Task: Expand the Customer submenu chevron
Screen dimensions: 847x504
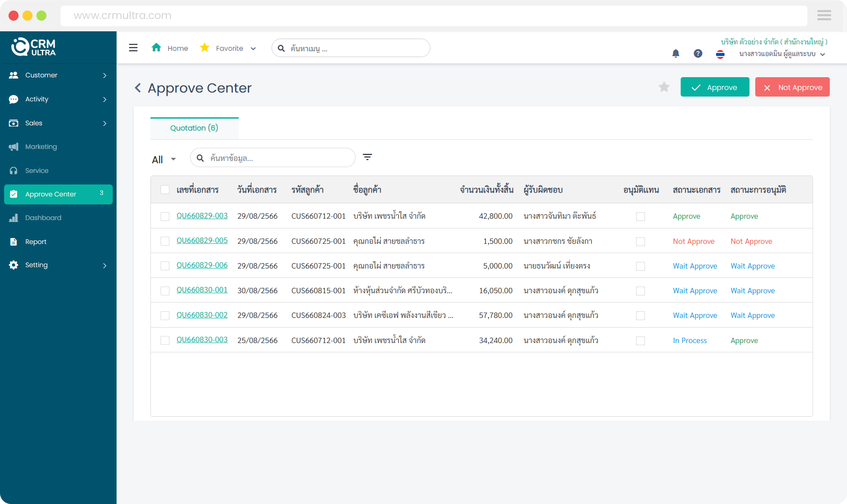Action: [x=105, y=75]
